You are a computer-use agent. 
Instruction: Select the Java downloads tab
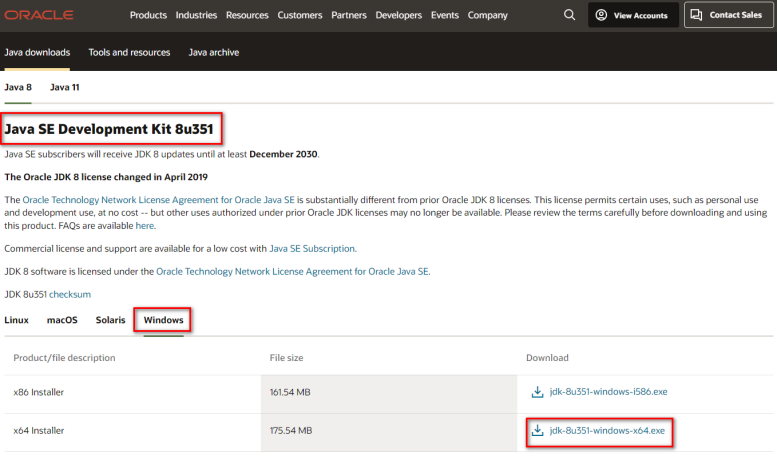click(x=37, y=53)
